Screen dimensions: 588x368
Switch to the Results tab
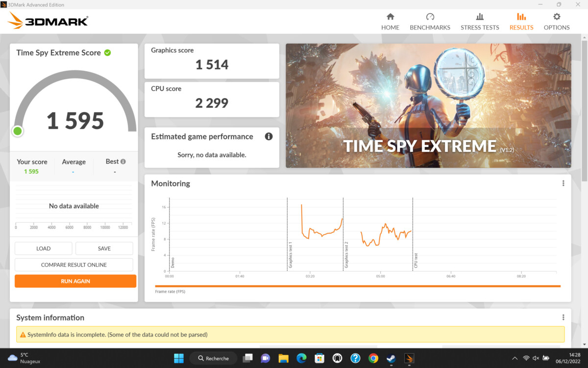click(521, 22)
